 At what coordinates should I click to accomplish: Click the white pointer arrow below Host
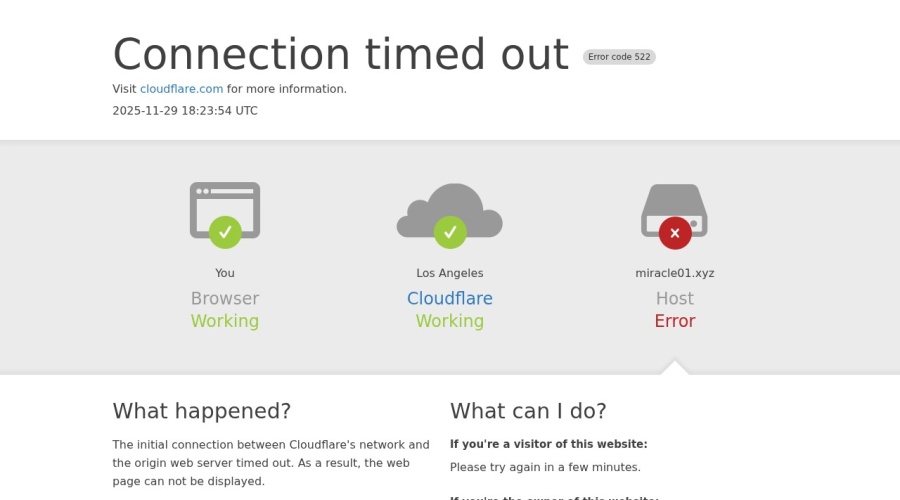coord(675,368)
